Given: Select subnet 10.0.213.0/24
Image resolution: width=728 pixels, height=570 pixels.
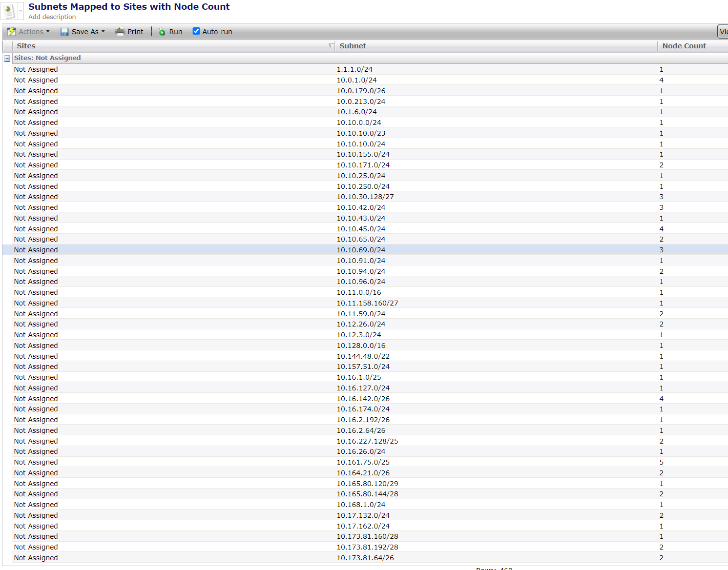Looking at the screenshot, I should tap(361, 102).
